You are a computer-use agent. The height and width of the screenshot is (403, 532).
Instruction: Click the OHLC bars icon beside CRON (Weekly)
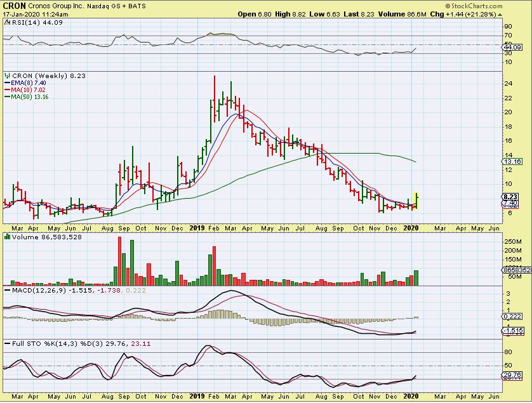(x=8, y=76)
